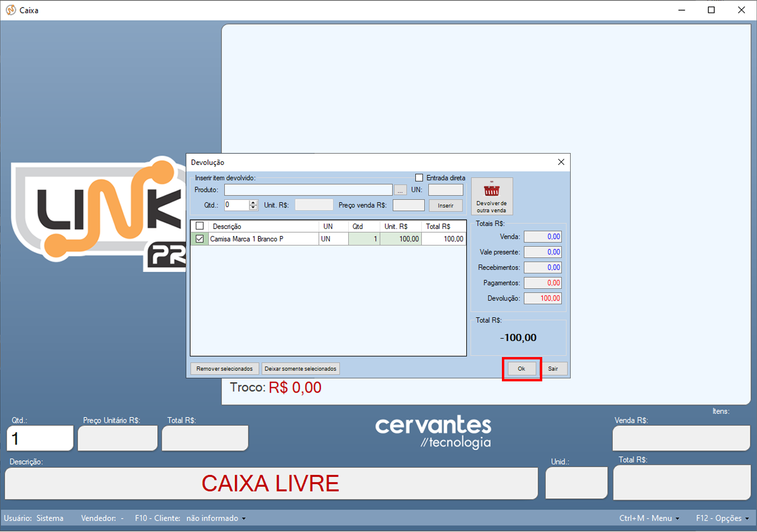Click the Devolver de outra venda basket button
This screenshot has width=757, height=532.
click(x=492, y=196)
